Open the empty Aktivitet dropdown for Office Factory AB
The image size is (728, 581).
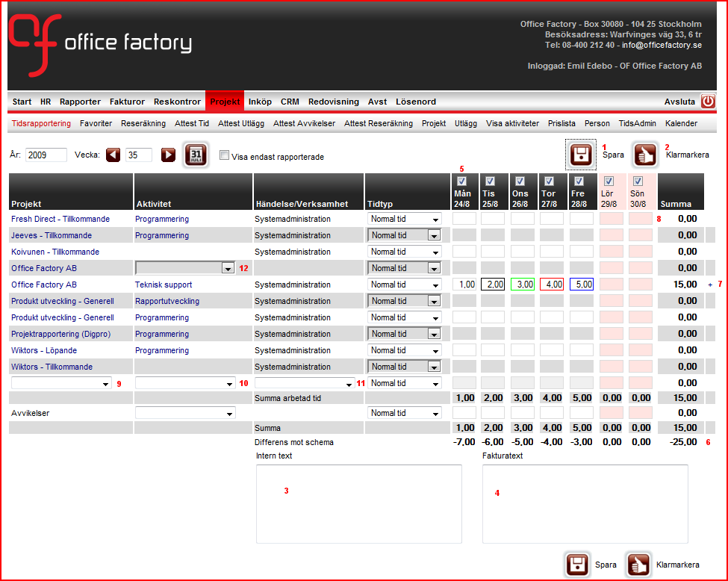pyautogui.click(x=184, y=268)
